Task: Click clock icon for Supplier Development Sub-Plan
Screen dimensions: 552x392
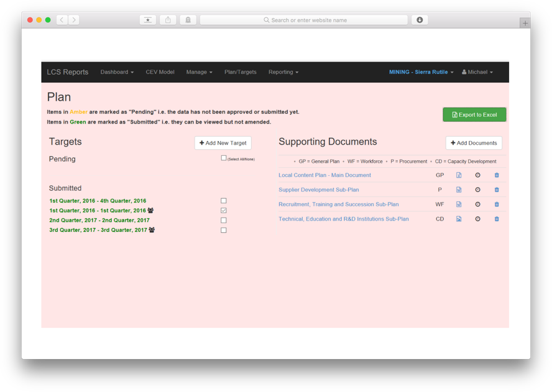Action: [478, 189]
